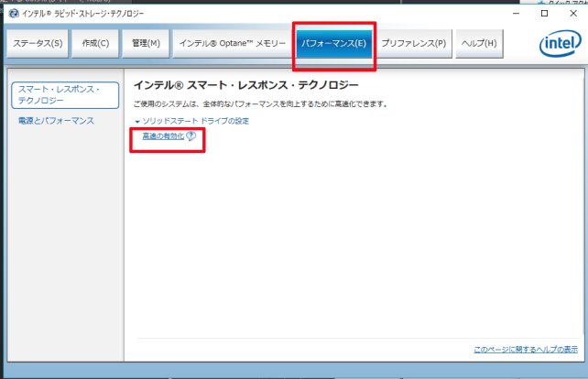Open the ステータス(S) tab
The height and width of the screenshot is (379, 588).
click(38, 44)
